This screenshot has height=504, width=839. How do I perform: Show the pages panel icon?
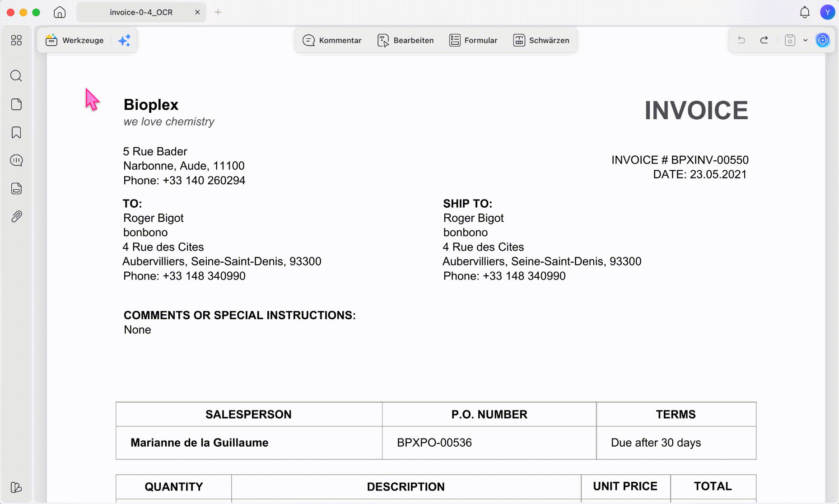(16, 104)
